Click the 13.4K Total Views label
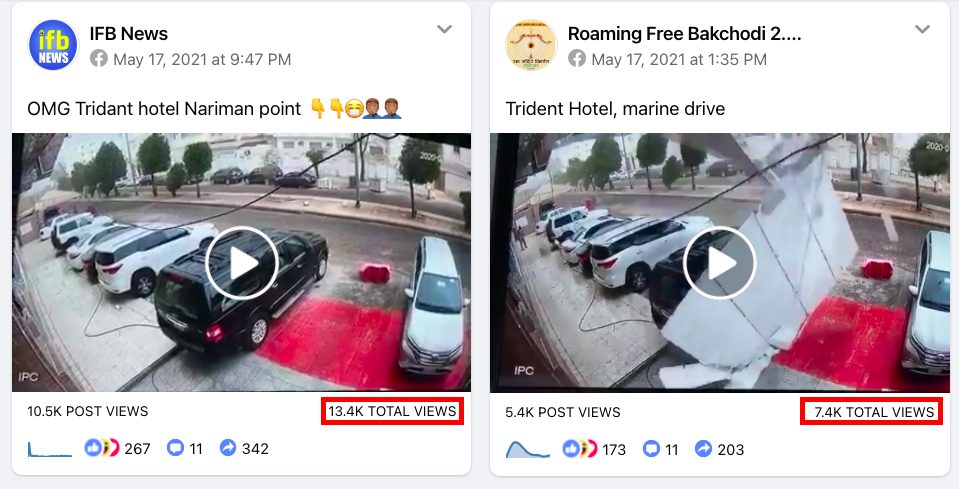Image resolution: width=959 pixels, height=489 pixels. click(392, 411)
